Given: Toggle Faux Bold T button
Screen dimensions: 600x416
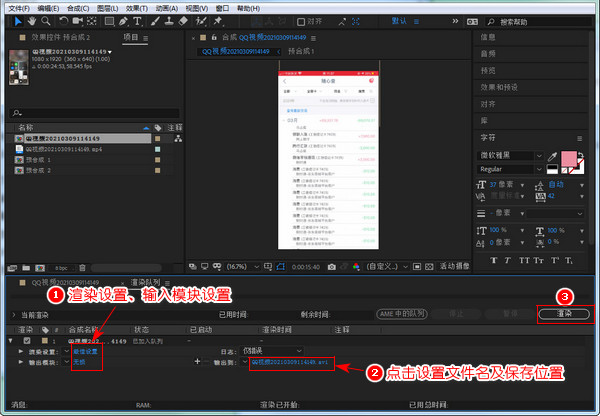Looking at the screenshot, I should 494,260.
